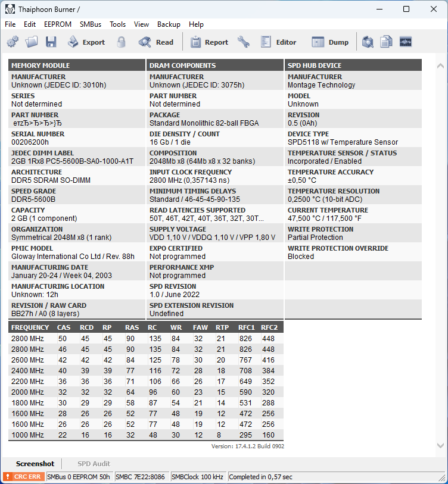The image size is (448, 484).
Task: Click the wrench tools icon
Action: [x=244, y=42]
